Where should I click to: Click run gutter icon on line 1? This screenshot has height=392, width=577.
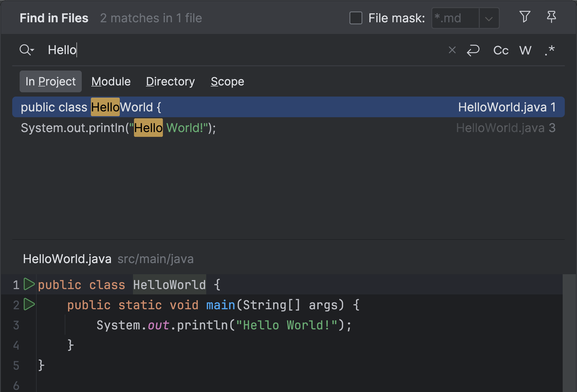click(29, 284)
